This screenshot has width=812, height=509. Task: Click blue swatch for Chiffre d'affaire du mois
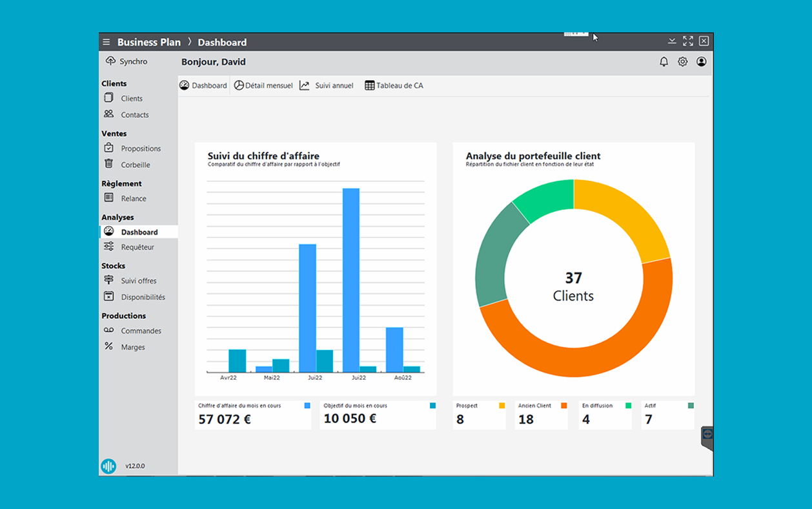[307, 406]
